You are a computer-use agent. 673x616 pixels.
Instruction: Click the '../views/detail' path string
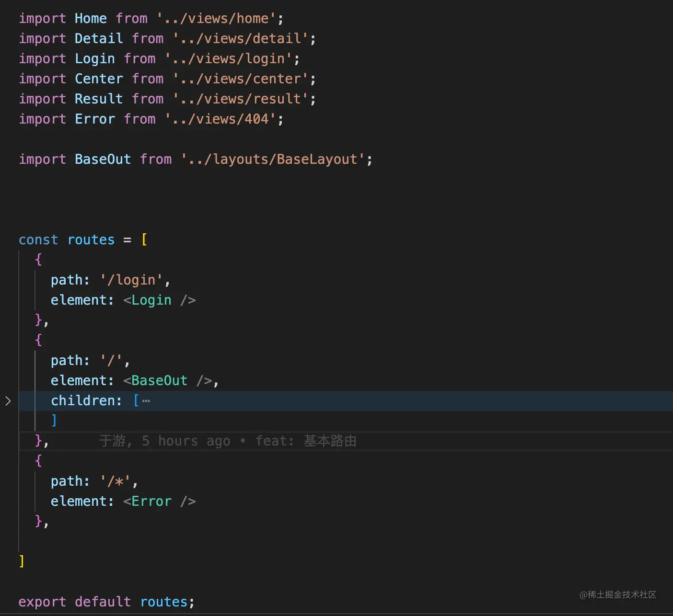coord(241,39)
